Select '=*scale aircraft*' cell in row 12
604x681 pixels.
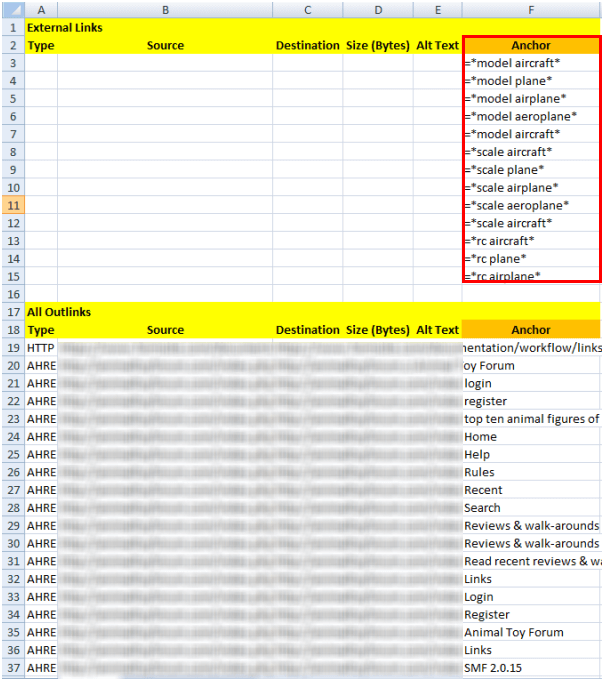pyautogui.click(x=531, y=223)
